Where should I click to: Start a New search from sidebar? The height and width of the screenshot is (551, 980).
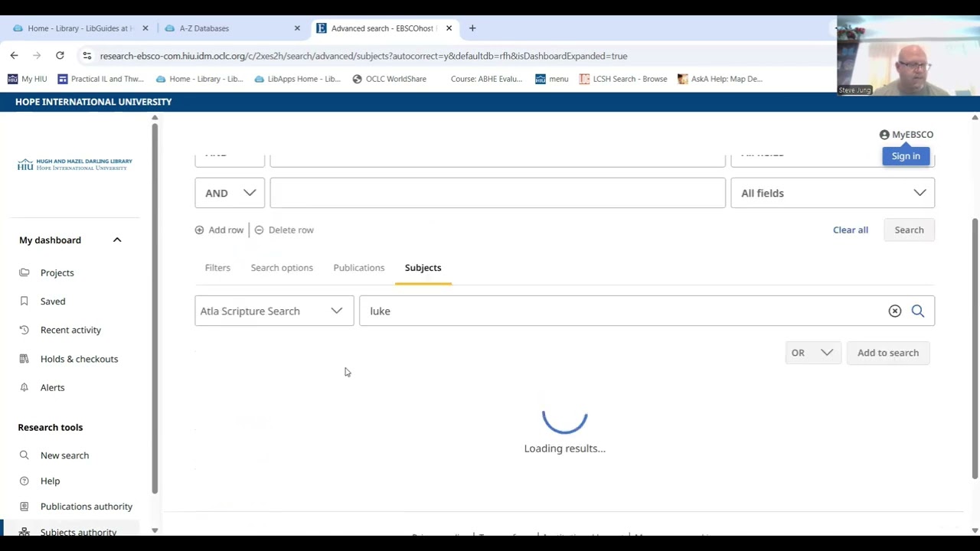(x=64, y=455)
